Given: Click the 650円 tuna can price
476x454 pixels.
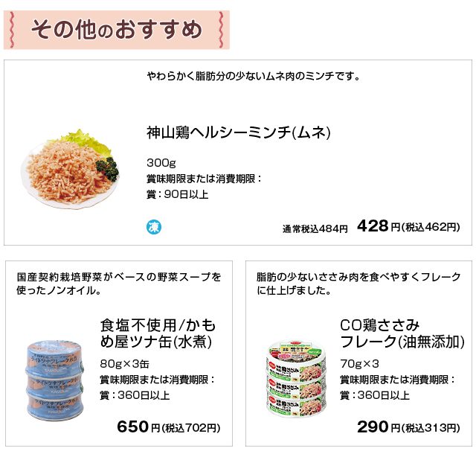Looking at the screenshot, I should point(134,427).
